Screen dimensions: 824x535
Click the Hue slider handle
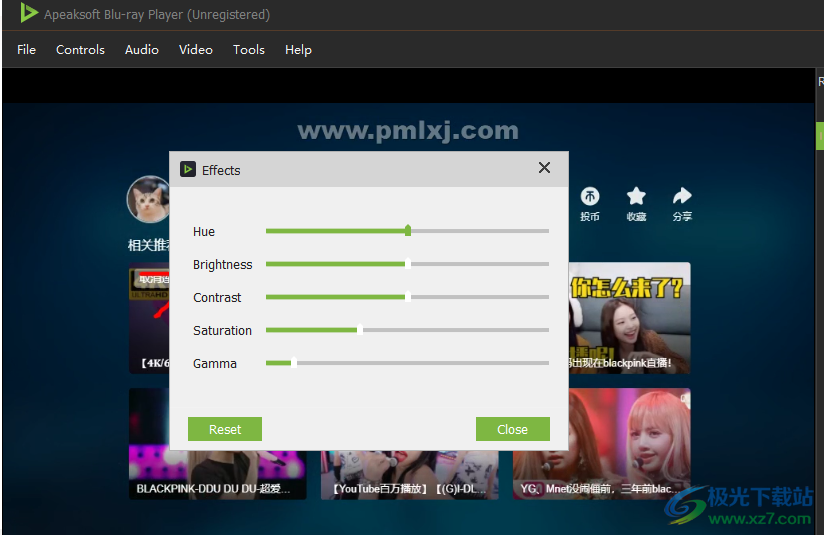pyautogui.click(x=408, y=231)
